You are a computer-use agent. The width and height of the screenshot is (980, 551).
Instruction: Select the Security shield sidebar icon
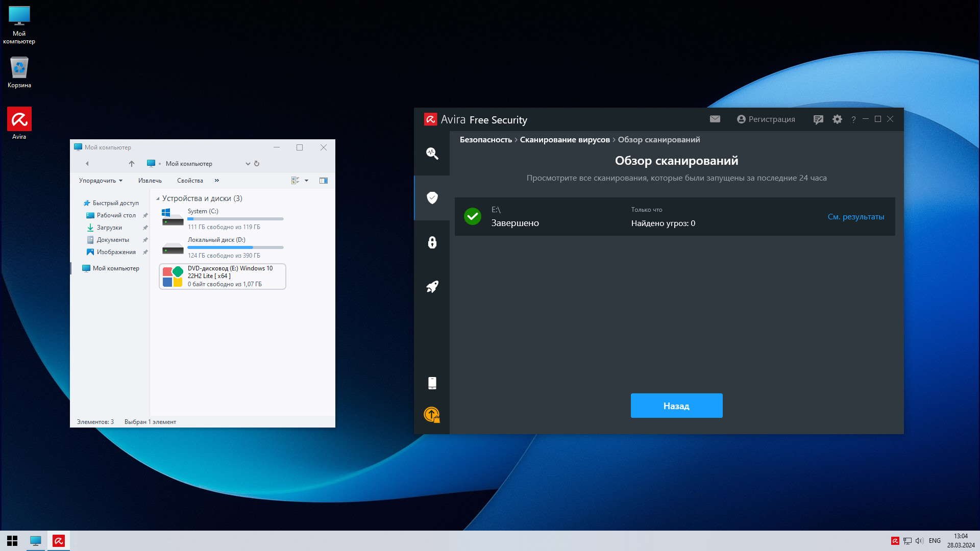pyautogui.click(x=432, y=197)
